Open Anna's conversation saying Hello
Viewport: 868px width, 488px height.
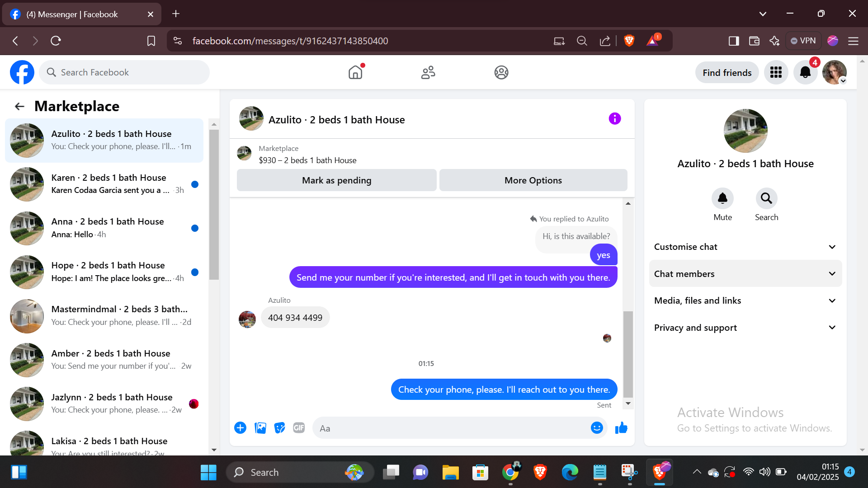(x=104, y=228)
